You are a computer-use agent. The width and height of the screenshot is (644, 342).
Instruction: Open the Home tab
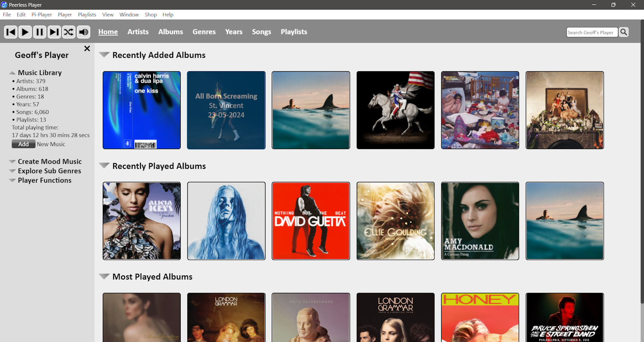tap(108, 32)
